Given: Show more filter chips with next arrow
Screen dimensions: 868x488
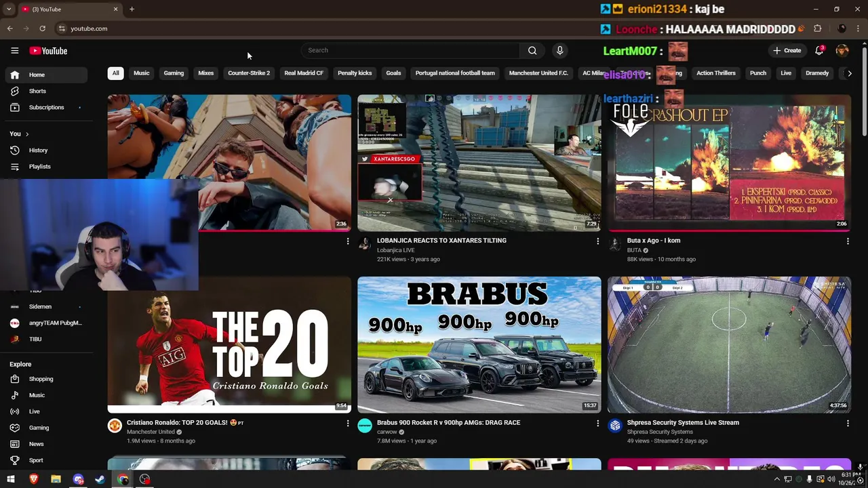Looking at the screenshot, I should coord(849,73).
